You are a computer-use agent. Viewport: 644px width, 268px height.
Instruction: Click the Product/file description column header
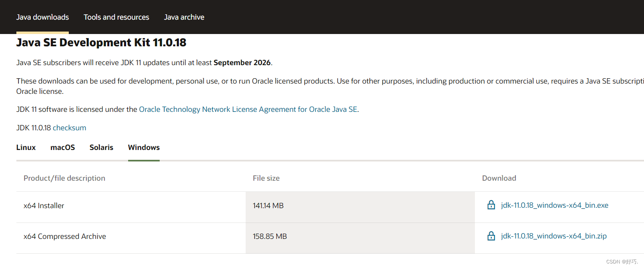coord(64,178)
